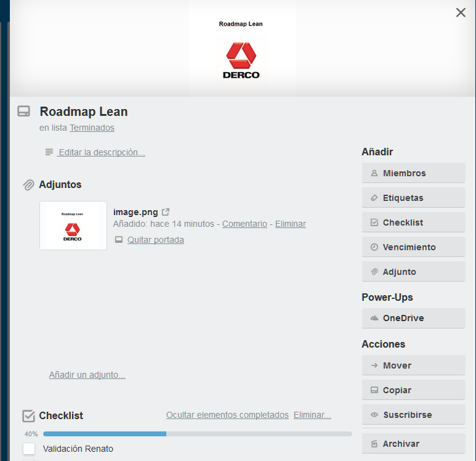Click the Adjunto paperclip icon in sidebar
This screenshot has height=461, width=476.
click(374, 272)
